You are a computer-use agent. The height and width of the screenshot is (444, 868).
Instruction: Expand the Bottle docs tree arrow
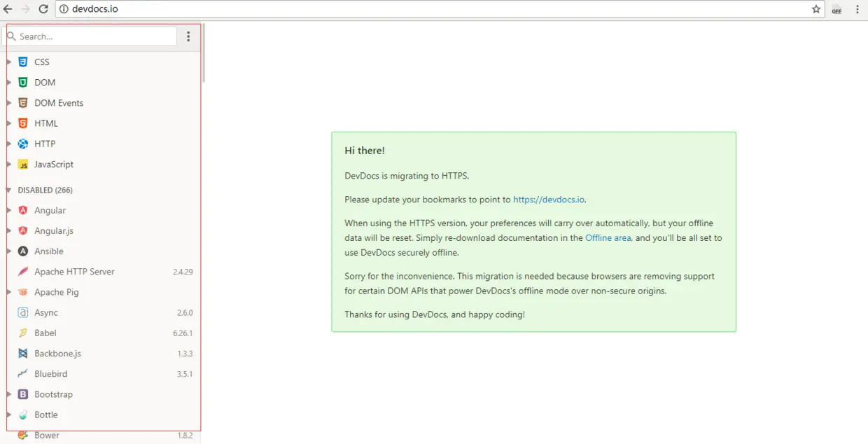(8, 415)
